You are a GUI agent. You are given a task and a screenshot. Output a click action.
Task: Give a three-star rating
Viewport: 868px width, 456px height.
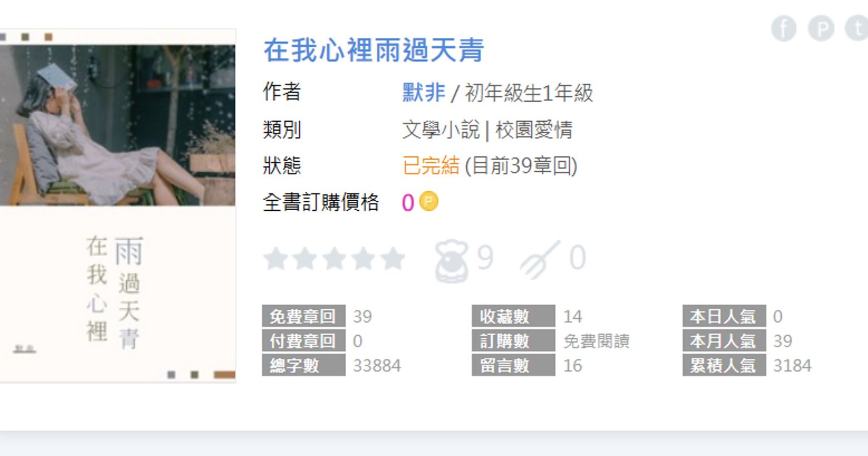[334, 259]
